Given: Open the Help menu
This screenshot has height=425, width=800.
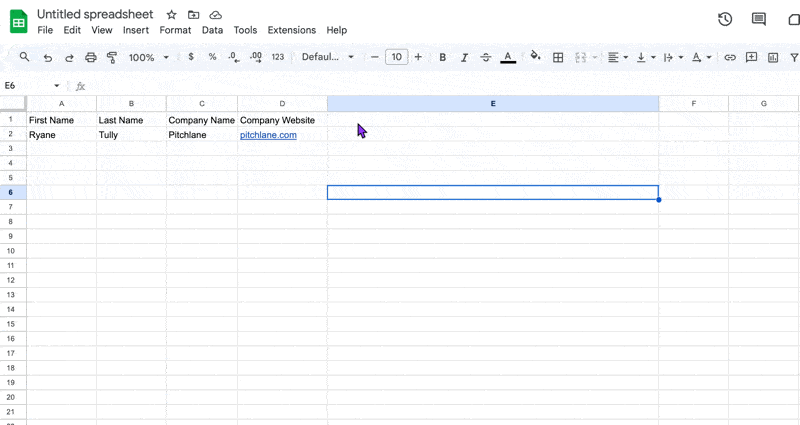Looking at the screenshot, I should tap(337, 30).
